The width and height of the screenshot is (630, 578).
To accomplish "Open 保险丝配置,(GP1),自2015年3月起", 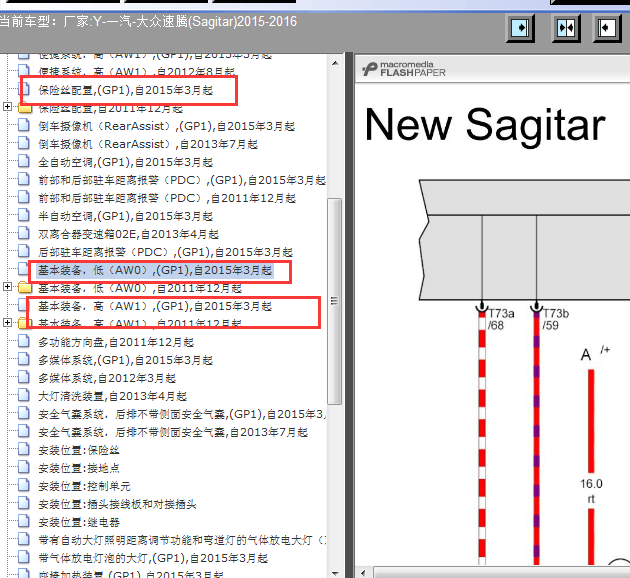I will [x=125, y=90].
